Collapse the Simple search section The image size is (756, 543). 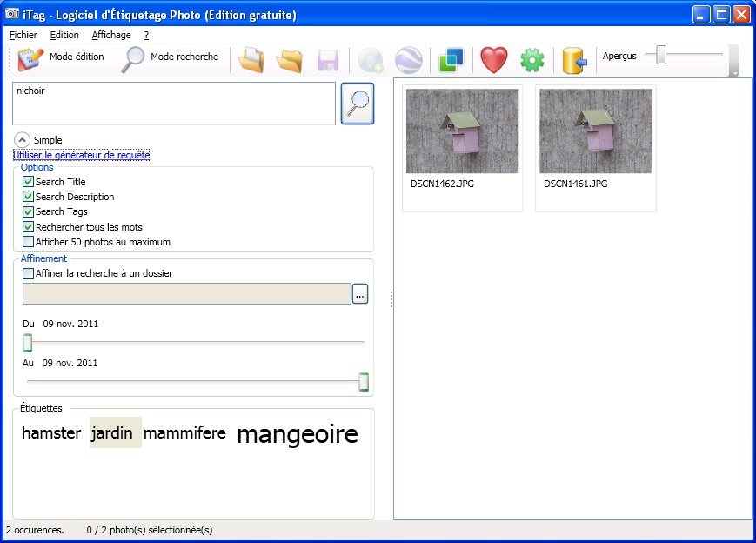click(22, 140)
